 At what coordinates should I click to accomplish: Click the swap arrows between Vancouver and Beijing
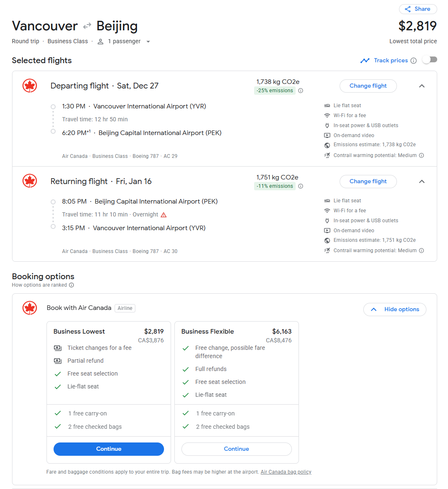87,26
